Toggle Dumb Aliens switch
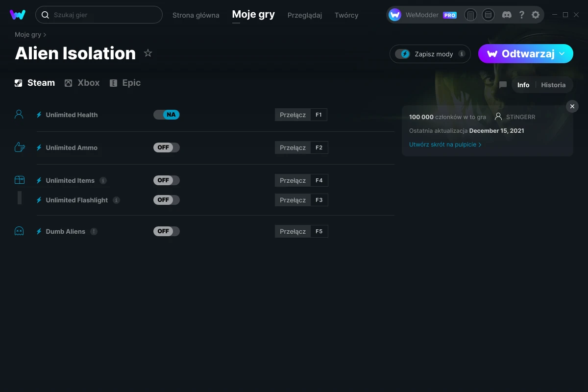Viewport: 588px width, 392px height. [167, 231]
